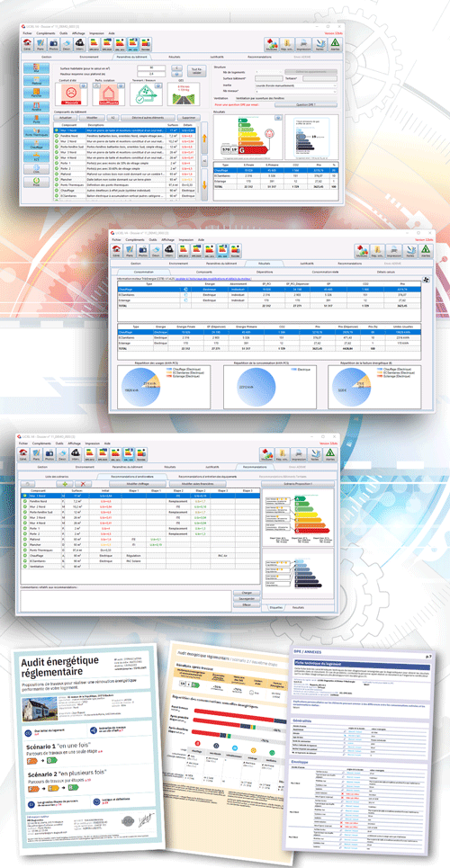Select Ponts Thermiques in top window sidebar

[x=36, y=133]
